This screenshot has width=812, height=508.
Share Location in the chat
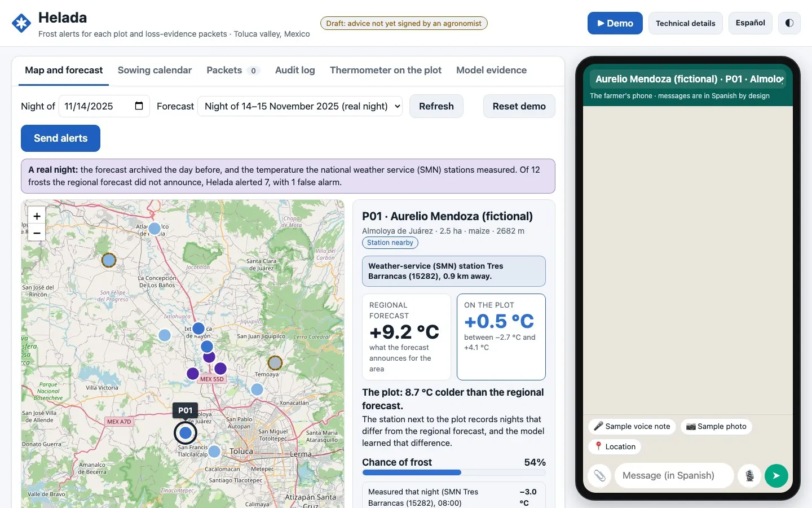pyautogui.click(x=615, y=446)
